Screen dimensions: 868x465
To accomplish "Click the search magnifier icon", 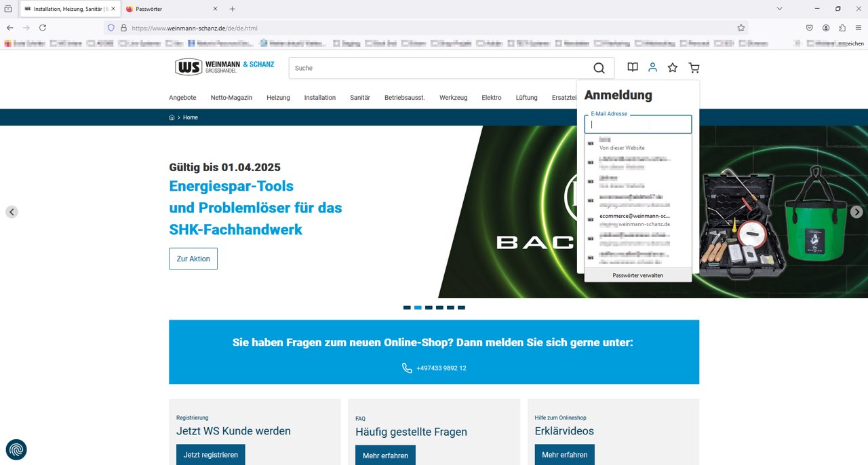I will pos(599,68).
